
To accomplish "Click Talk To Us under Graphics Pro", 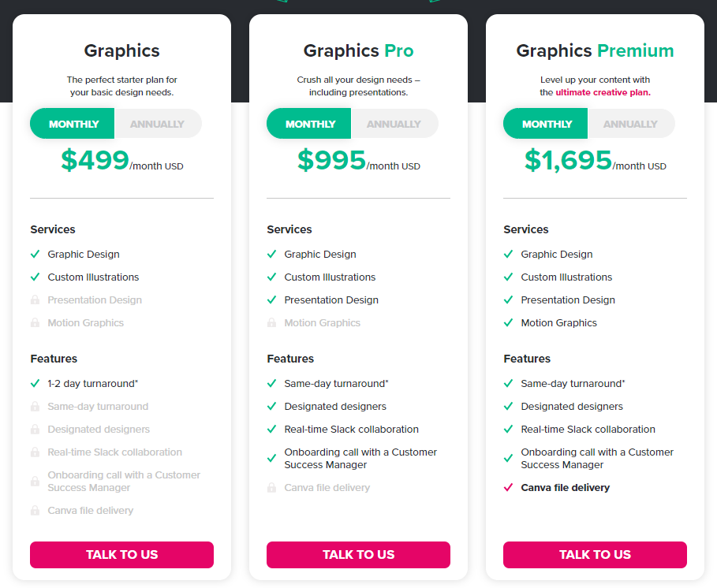I will (x=358, y=555).
